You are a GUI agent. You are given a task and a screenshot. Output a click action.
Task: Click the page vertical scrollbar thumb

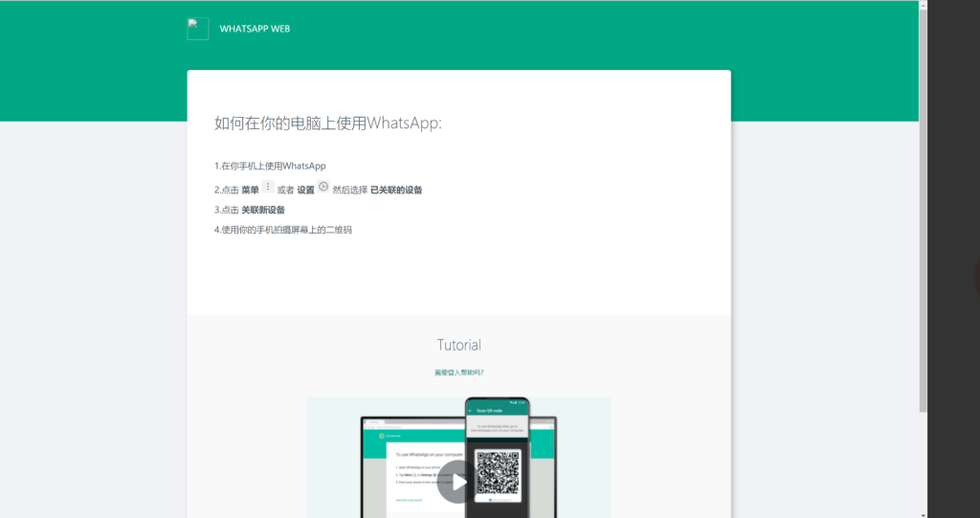[x=924, y=211]
